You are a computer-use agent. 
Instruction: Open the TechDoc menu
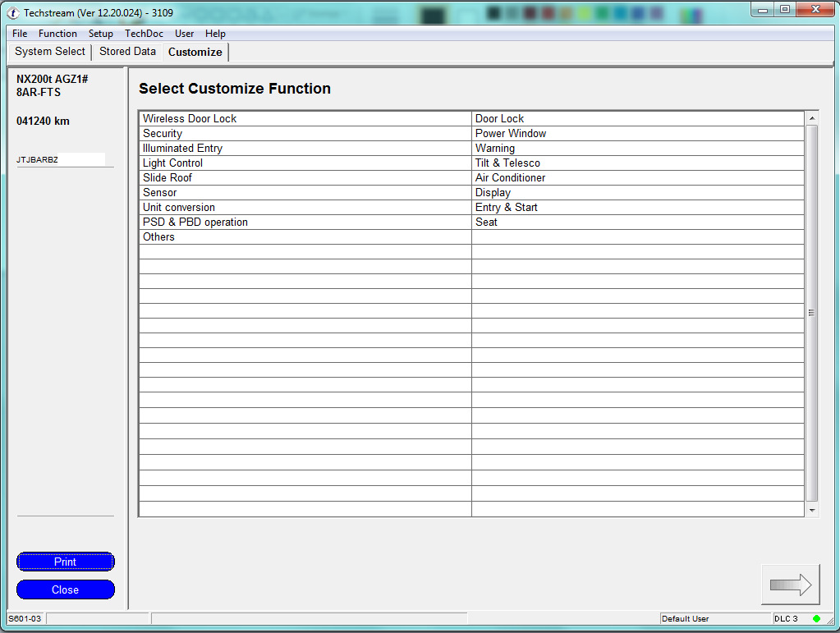(145, 33)
